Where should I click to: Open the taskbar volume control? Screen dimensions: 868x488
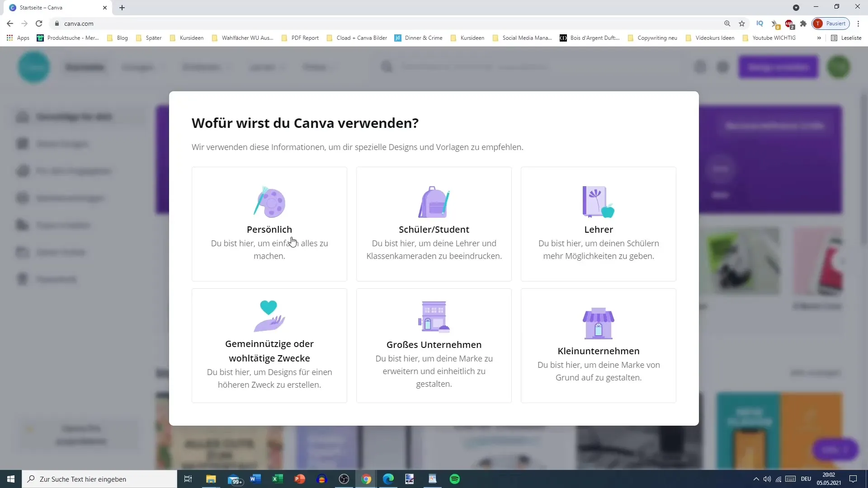point(767,479)
